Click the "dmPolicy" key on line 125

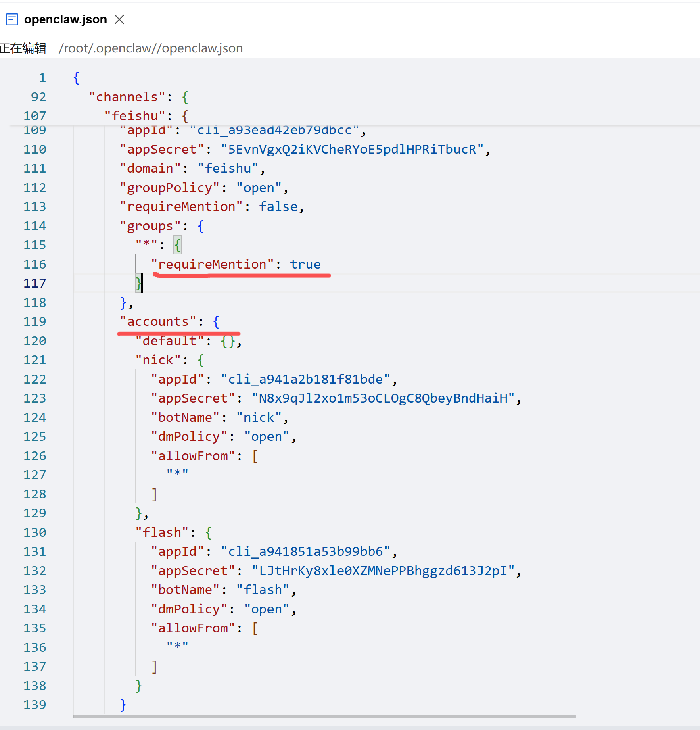[189, 437]
